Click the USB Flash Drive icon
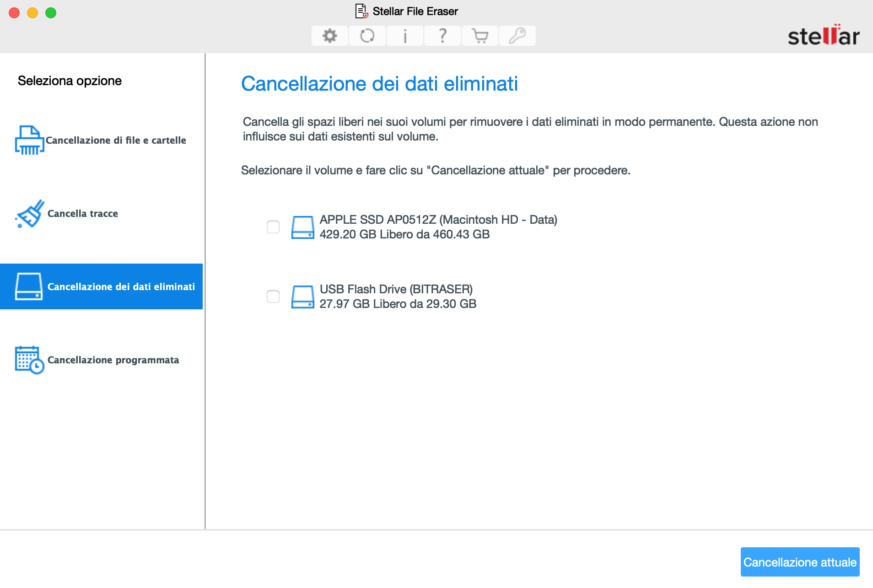The height and width of the screenshot is (588, 873). (303, 297)
